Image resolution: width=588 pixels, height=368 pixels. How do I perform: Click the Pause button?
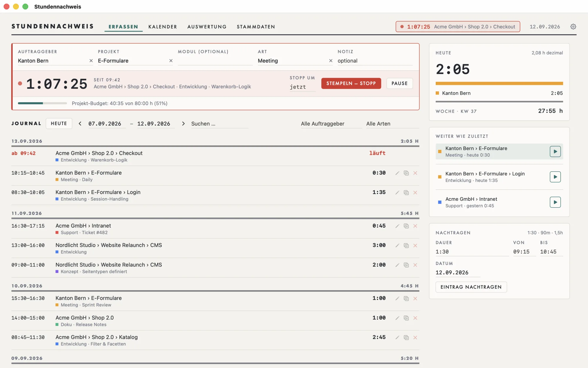click(400, 83)
